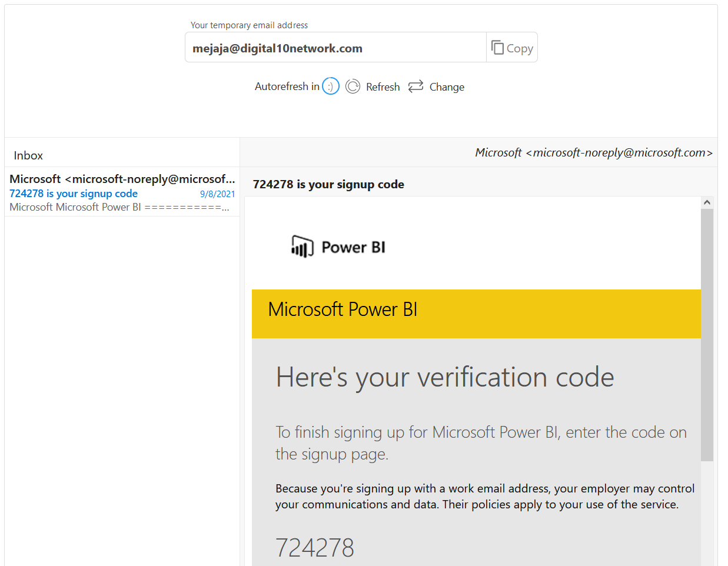Viewport: 728px width, 566px height.
Task: Click the 9/8/2021 date in inbox
Action: 217,194
